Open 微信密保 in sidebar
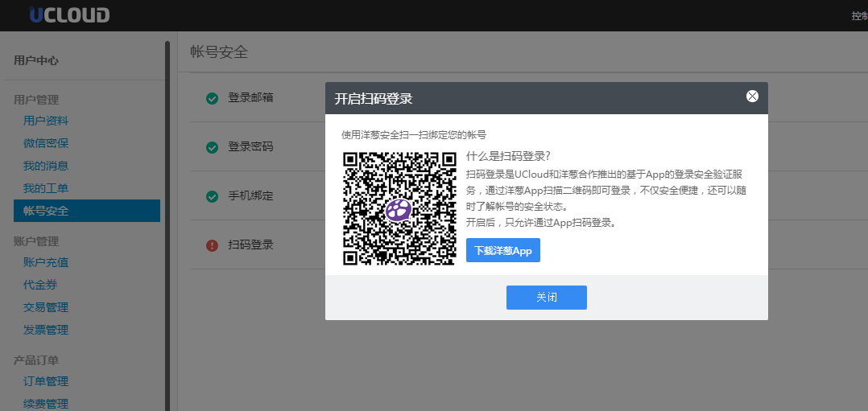 coord(46,143)
